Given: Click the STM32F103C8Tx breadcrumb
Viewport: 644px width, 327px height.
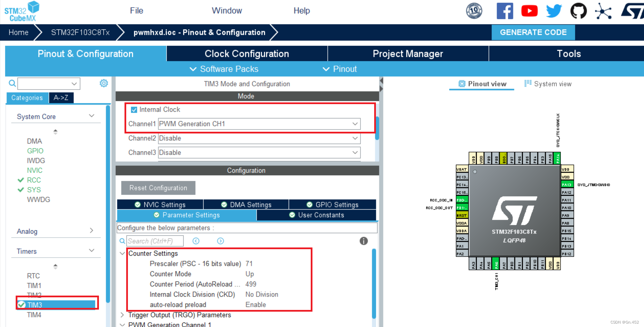Looking at the screenshot, I should coord(80,32).
